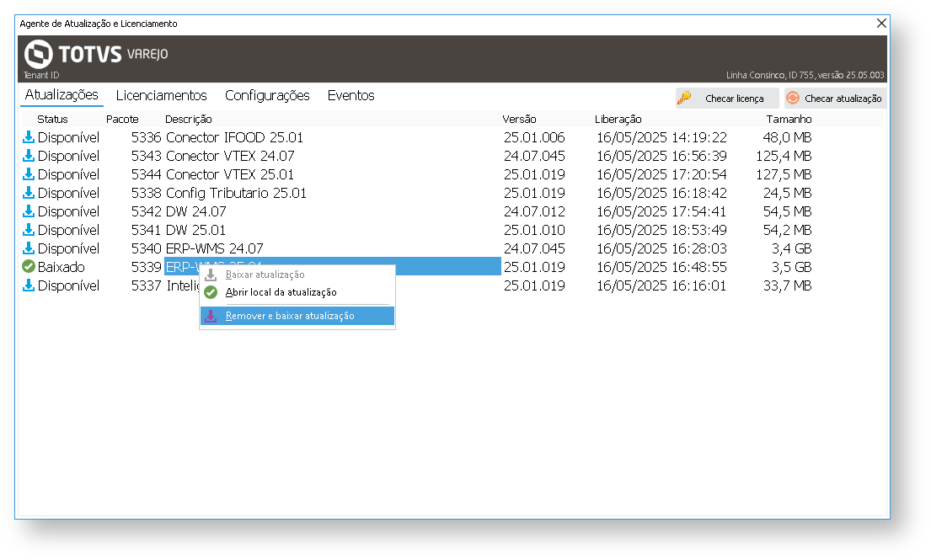Screen dimensions: 931x560
Task: Click download icon for DW 24.07 row
Action: point(29,211)
